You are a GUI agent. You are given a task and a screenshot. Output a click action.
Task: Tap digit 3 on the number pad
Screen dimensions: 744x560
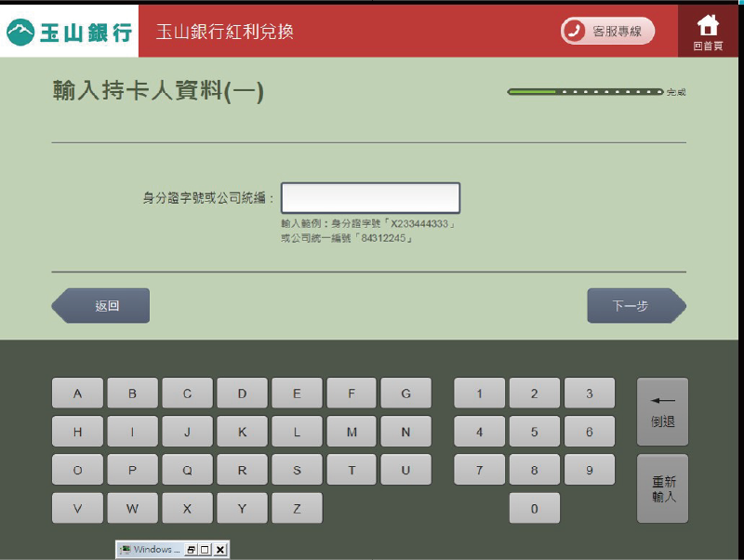click(x=590, y=393)
